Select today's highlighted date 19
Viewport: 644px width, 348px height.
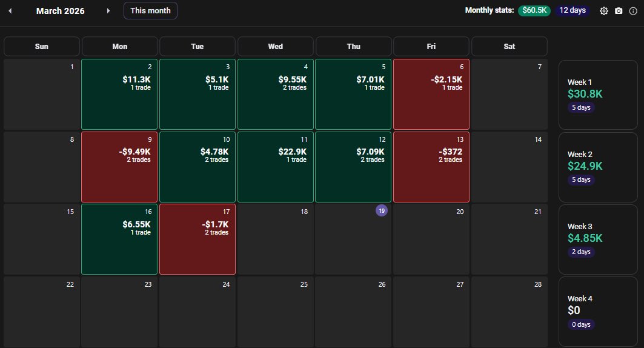point(382,211)
